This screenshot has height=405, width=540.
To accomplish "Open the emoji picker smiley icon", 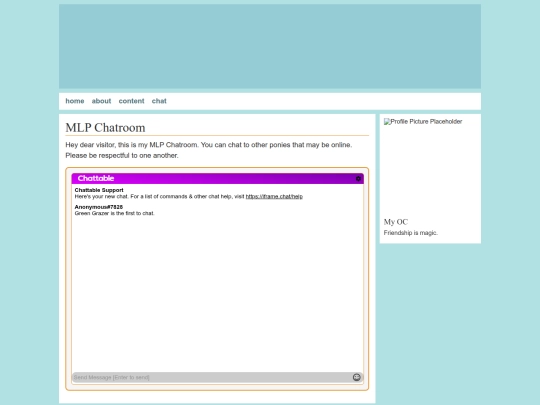I will click(x=356, y=377).
